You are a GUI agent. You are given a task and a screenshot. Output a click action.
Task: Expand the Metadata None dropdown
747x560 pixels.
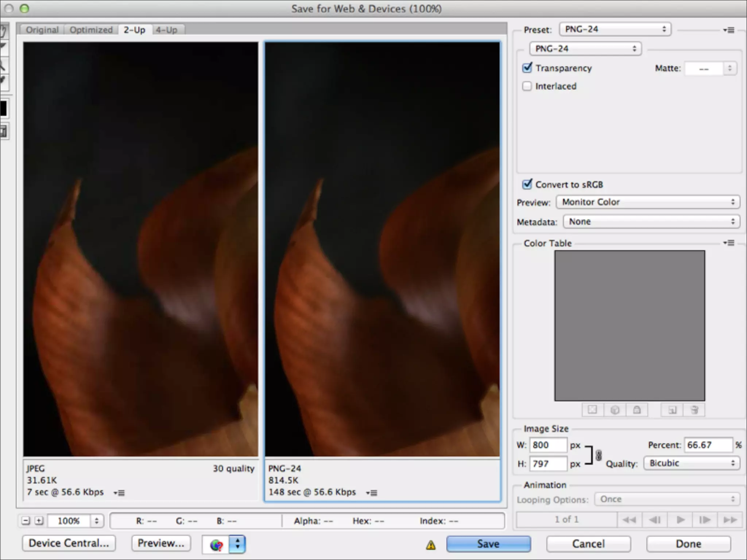pyautogui.click(x=651, y=222)
